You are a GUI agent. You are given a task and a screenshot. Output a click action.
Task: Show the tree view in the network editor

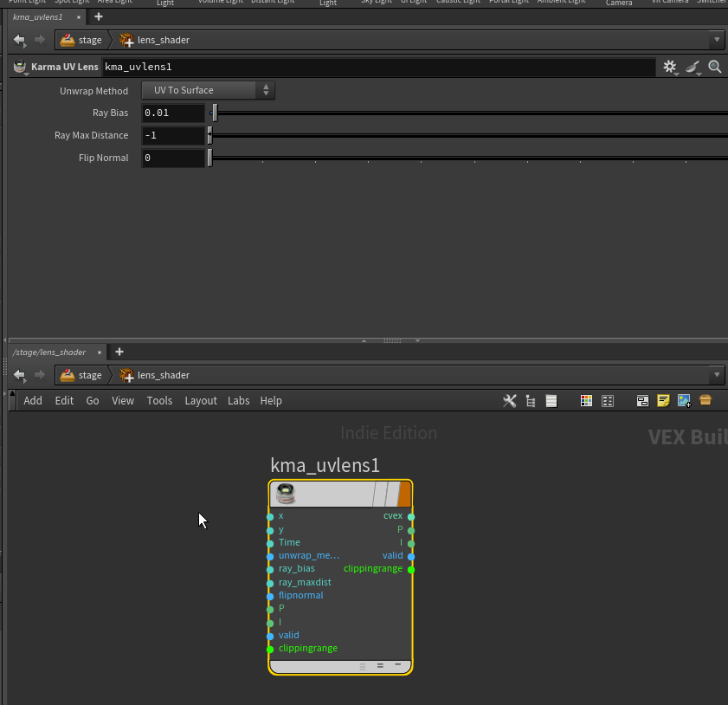point(531,401)
